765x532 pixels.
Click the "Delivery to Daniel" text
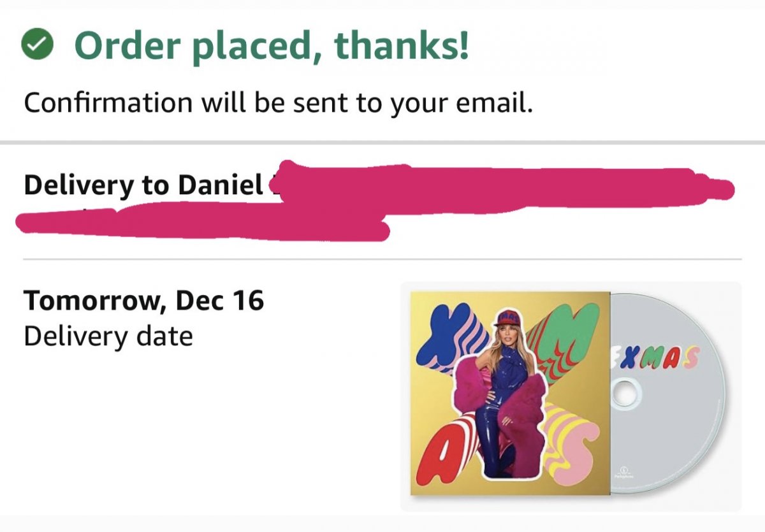143,184
